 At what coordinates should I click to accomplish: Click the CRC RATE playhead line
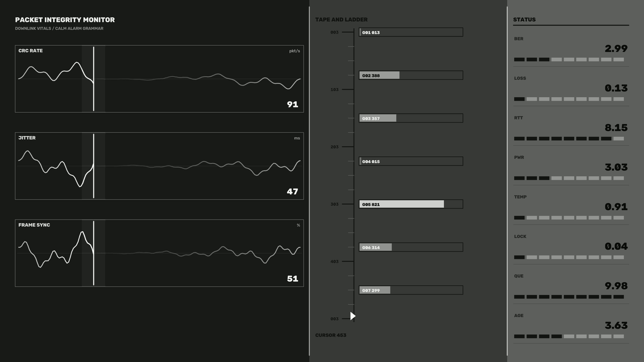click(x=94, y=79)
